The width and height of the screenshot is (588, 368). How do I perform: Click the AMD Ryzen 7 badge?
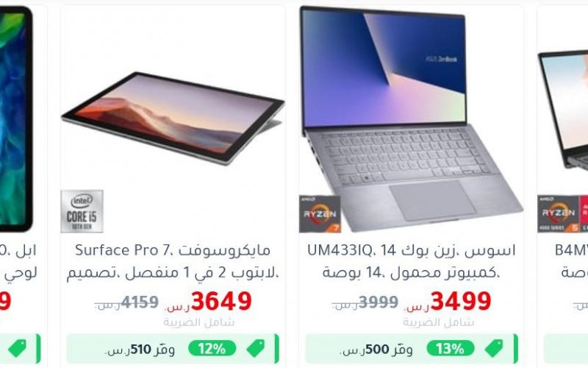(x=320, y=214)
